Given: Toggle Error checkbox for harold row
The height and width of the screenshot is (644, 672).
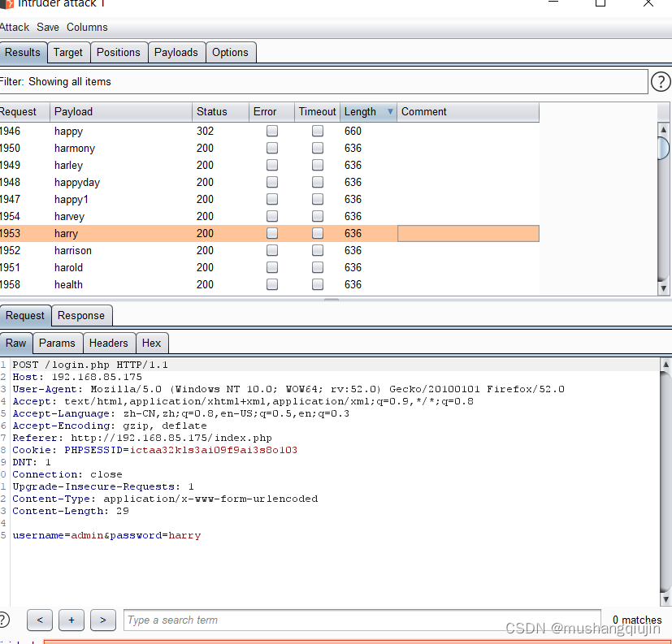Looking at the screenshot, I should (272, 267).
